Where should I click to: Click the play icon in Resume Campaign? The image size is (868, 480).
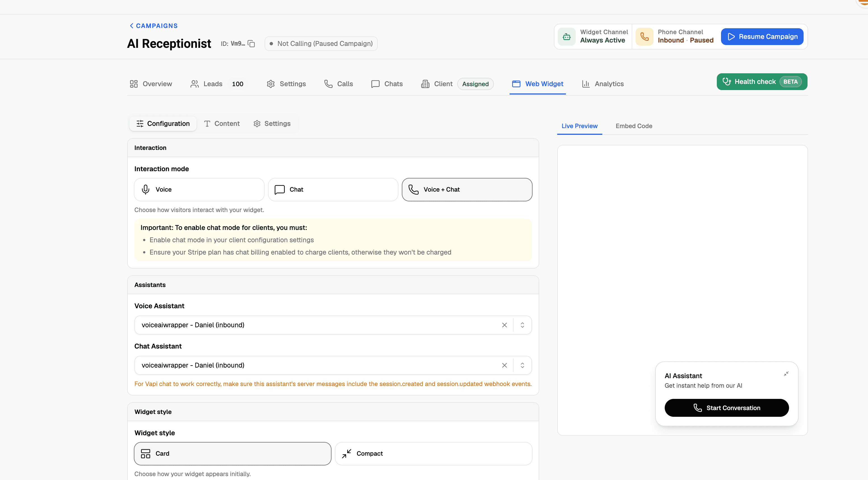click(x=731, y=36)
